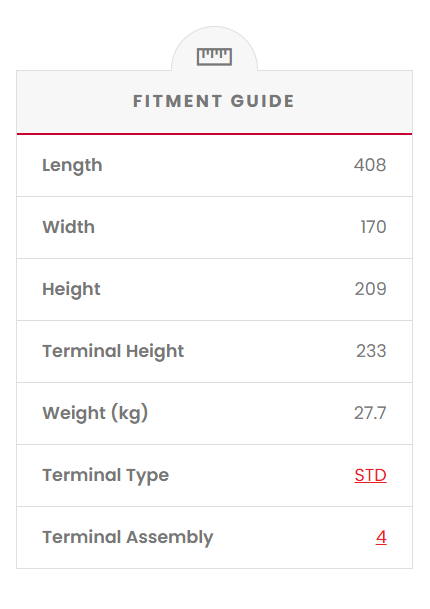The height and width of the screenshot is (609, 430).
Task: Select the Terminal Assembly label
Action: click(128, 538)
